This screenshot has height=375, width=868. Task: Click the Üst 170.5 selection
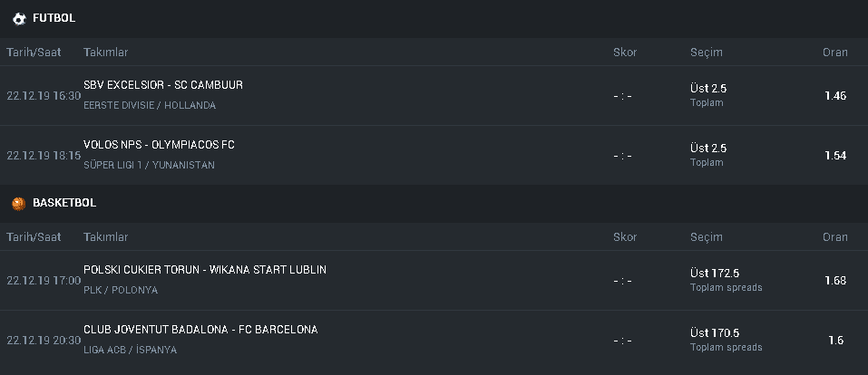(715, 333)
